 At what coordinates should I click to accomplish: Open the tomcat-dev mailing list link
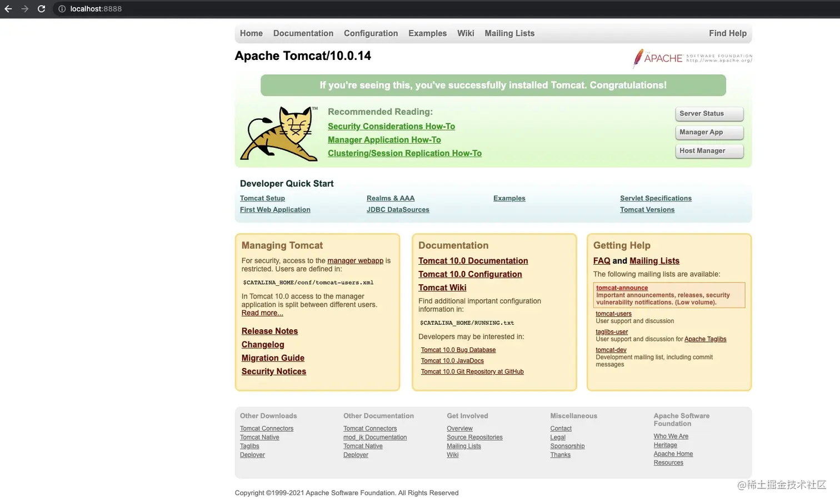coord(611,350)
